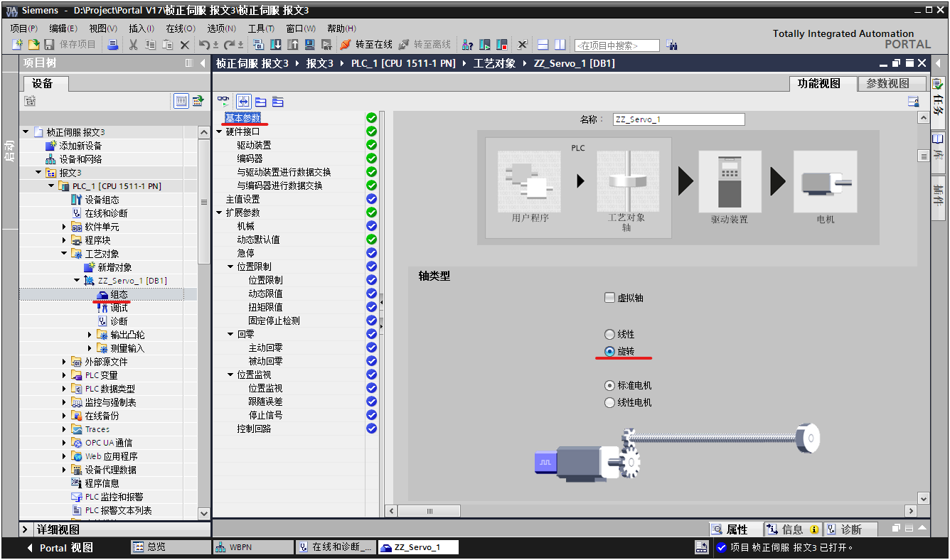Click the stop CPU icon
The width and height of the screenshot is (950, 560).
pos(502,45)
